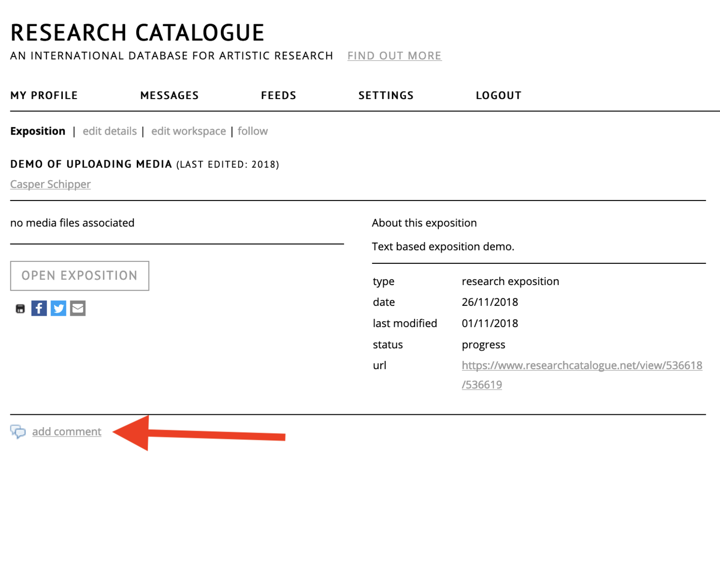Share the exposition via email icon
The image size is (720, 588).
point(78,308)
